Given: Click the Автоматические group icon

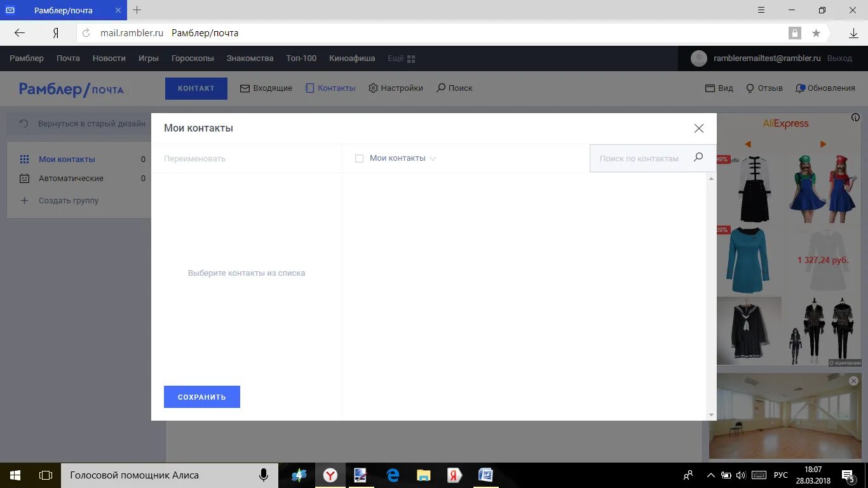Looking at the screenshot, I should 24,179.
